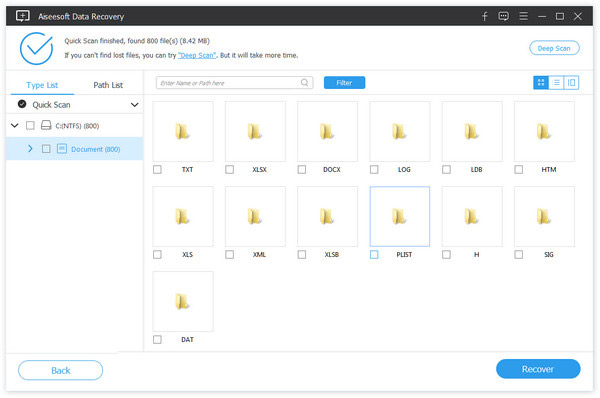Check the XML checkbox
The height and width of the screenshot is (398, 600).
click(x=230, y=254)
